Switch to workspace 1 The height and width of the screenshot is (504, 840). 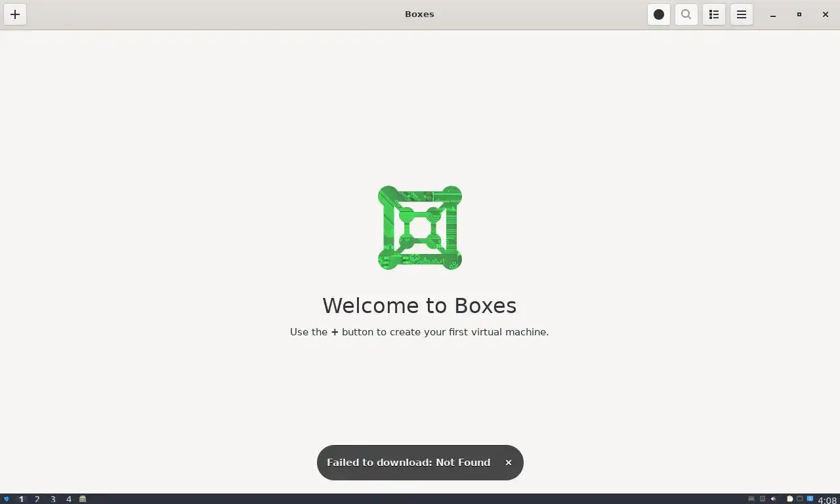pyautogui.click(x=21, y=499)
